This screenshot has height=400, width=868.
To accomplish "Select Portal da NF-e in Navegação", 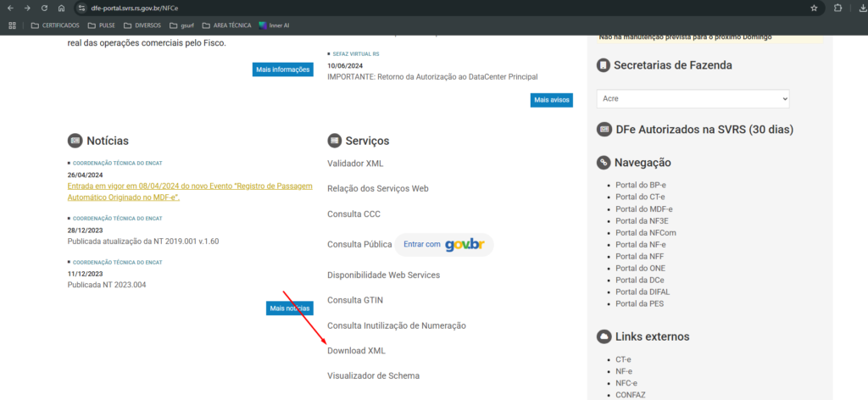I will coord(640,244).
